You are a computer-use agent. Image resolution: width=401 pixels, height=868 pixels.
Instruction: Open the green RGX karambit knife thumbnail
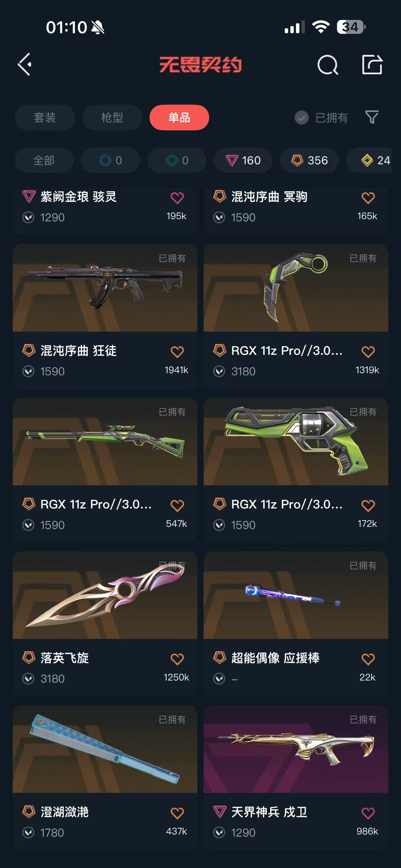[x=296, y=288]
